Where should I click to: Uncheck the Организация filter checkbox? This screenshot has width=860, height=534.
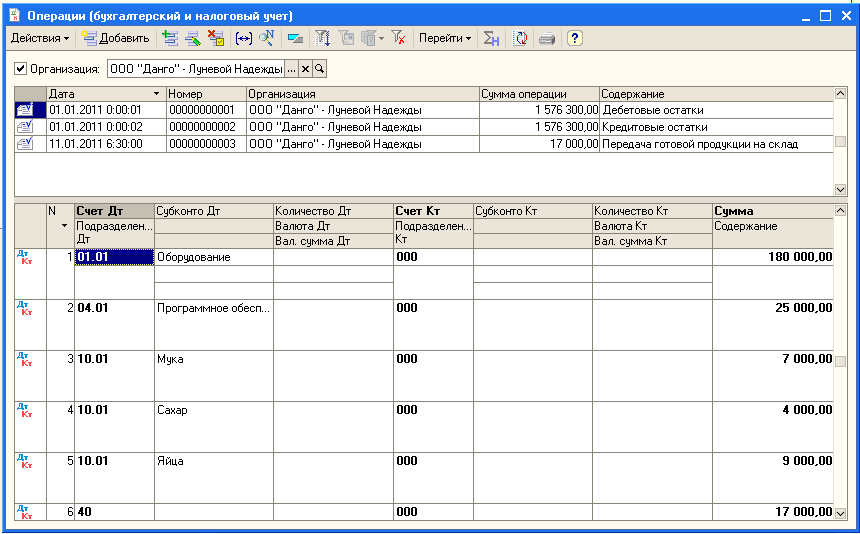[x=21, y=69]
